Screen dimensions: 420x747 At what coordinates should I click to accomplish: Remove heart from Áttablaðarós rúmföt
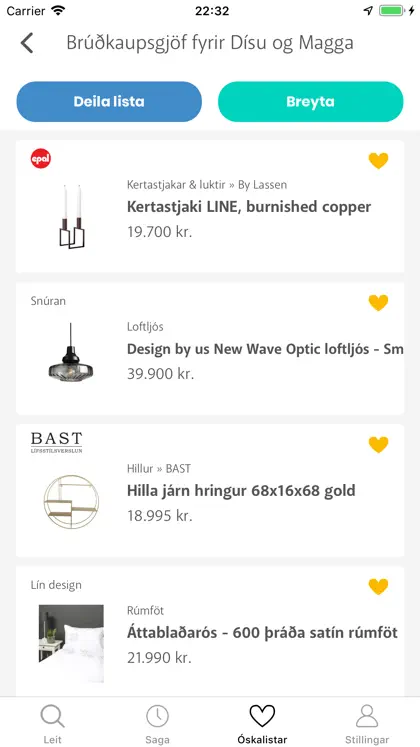(x=379, y=587)
